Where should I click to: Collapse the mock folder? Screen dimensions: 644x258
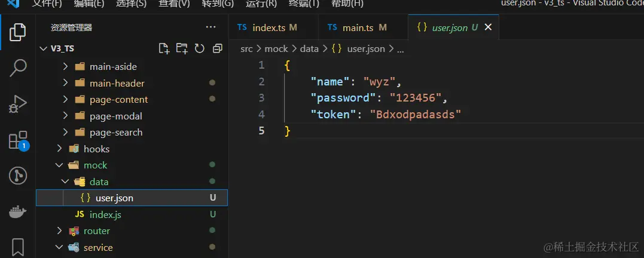pyautogui.click(x=95, y=165)
